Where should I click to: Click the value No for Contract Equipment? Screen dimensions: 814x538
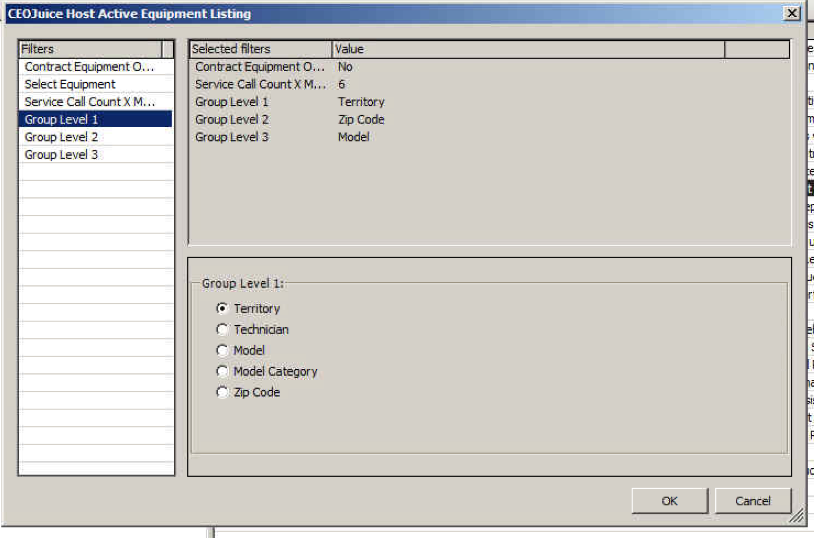[x=345, y=67]
